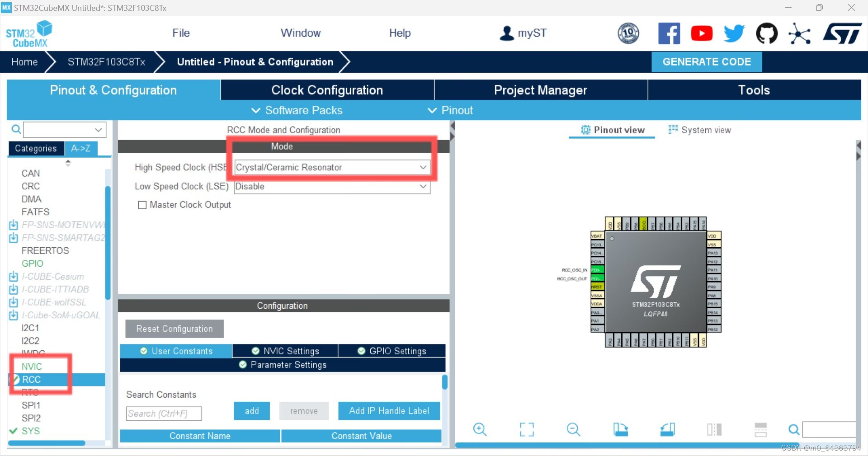Select the zoom-out tool below the pinout view
This screenshot has width=868, height=456.
573,430
